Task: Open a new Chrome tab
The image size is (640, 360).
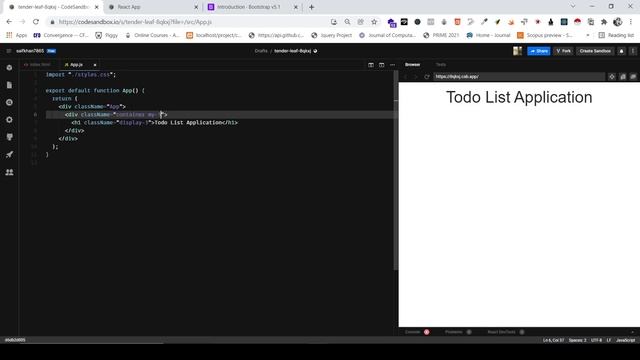Action: pos(311,7)
